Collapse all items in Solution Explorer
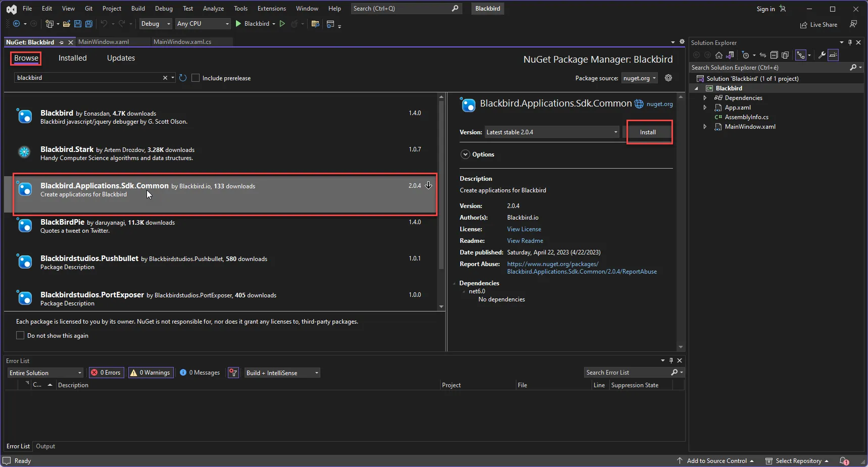 pos(774,55)
